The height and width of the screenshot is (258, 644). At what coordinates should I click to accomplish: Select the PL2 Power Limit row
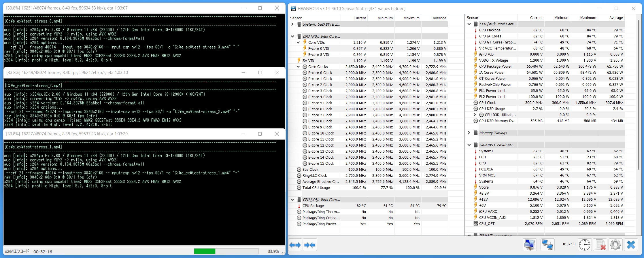[x=545, y=96]
